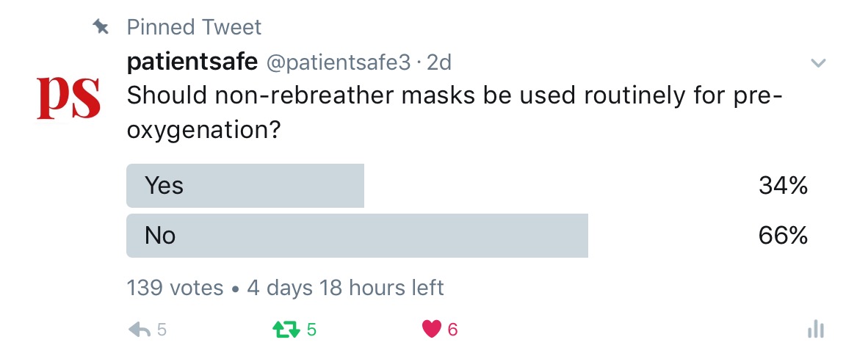Open the red PS profile avatar
The image size is (868, 359).
click(68, 98)
